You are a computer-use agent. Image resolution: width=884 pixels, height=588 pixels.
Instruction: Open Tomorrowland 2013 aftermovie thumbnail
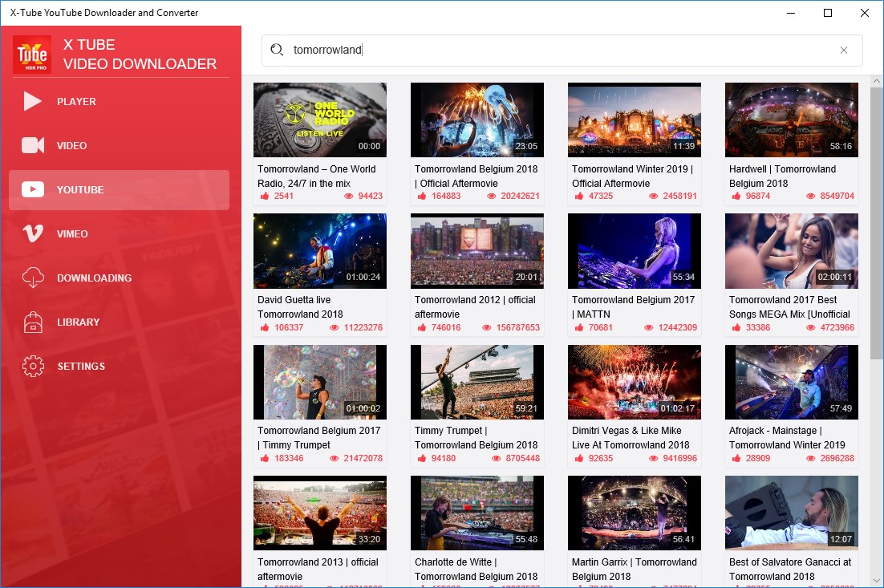(x=319, y=513)
